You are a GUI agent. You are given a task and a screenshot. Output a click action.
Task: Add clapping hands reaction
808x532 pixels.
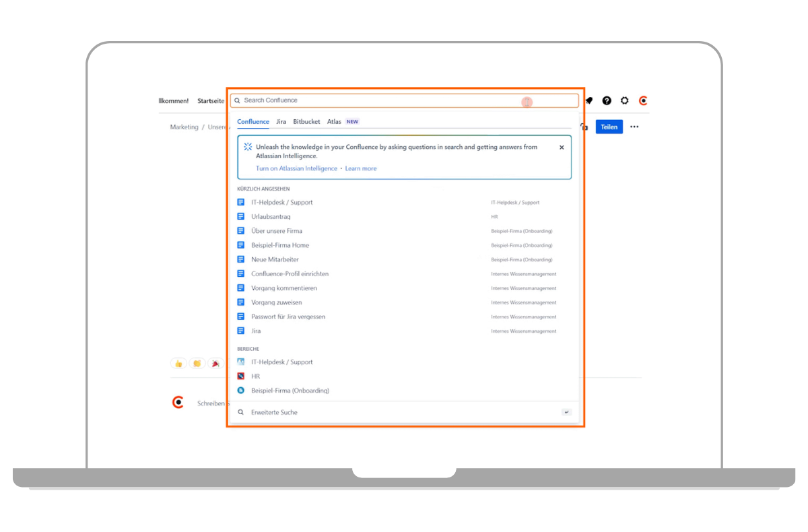pyautogui.click(x=197, y=364)
